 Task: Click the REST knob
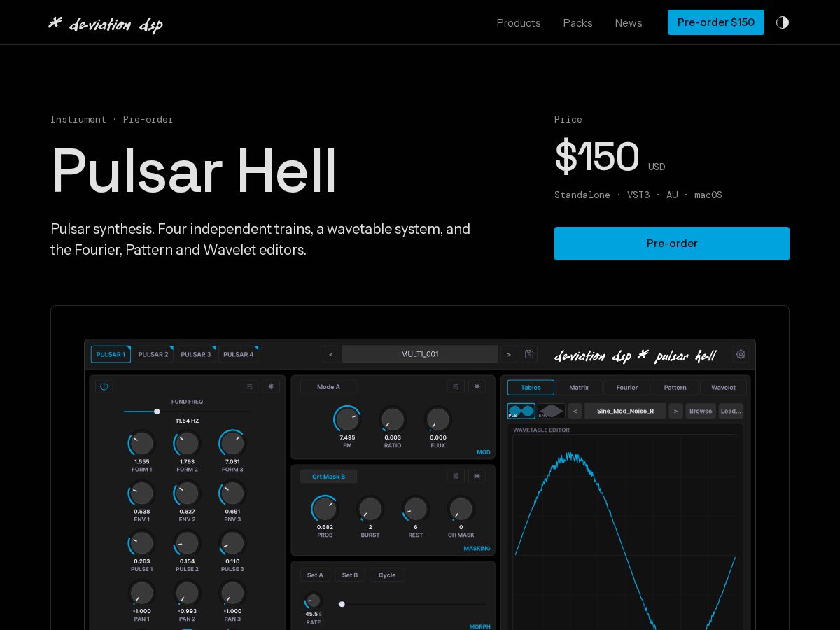(416, 509)
